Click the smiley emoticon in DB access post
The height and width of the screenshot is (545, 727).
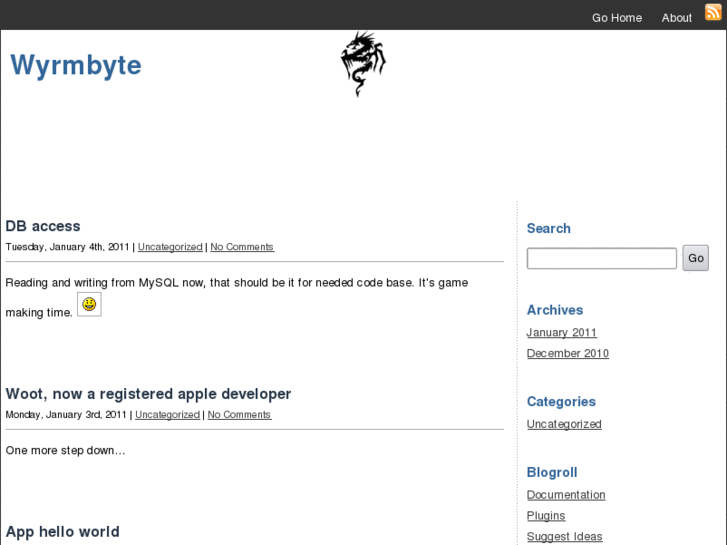[x=89, y=304]
